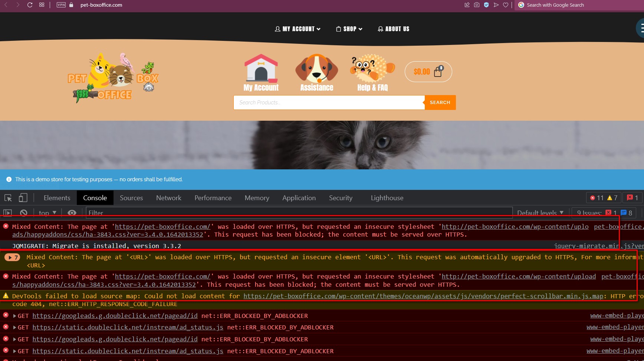This screenshot has height=361, width=644.
Task: Go back with the browser back arrow
Action: [x=6, y=5]
